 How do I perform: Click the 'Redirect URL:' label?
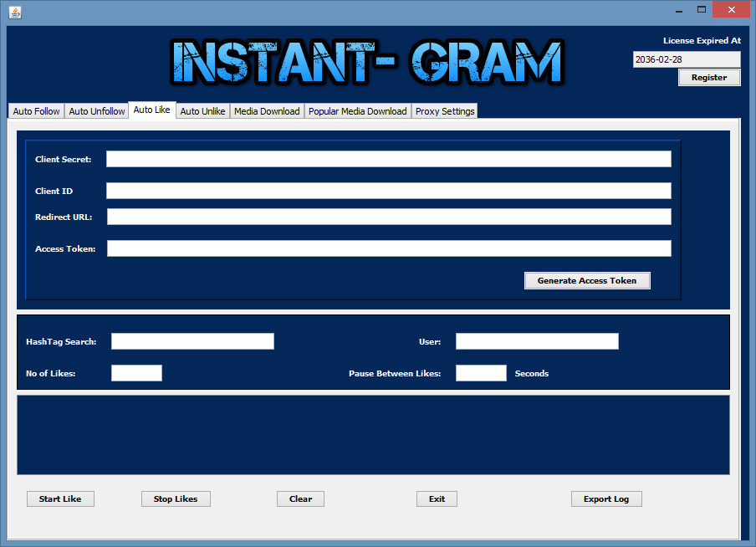64,217
